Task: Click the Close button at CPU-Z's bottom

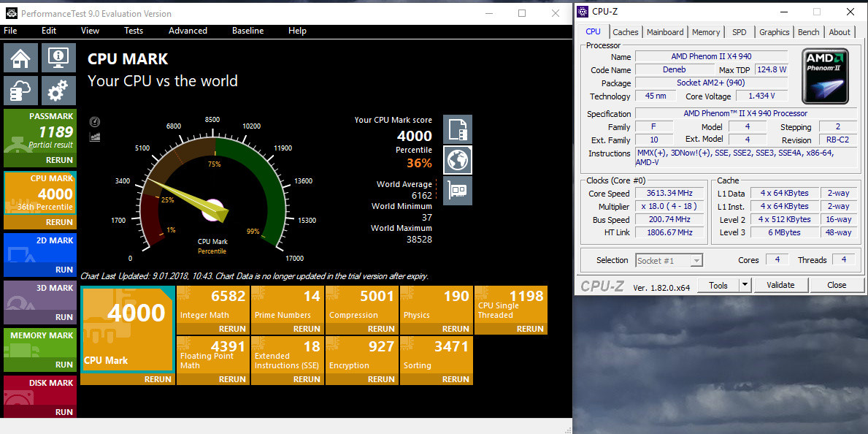Action: click(x=837, y=286)
